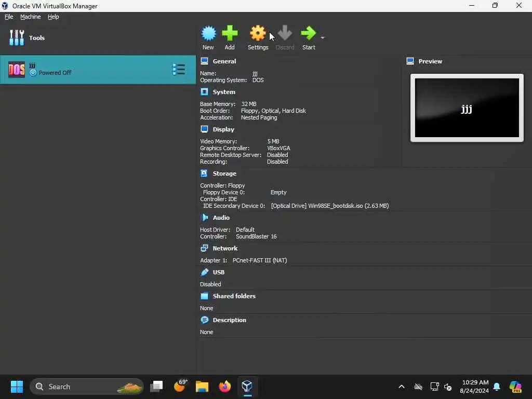Open the jjj machine list menu icon

coord(179,70)
